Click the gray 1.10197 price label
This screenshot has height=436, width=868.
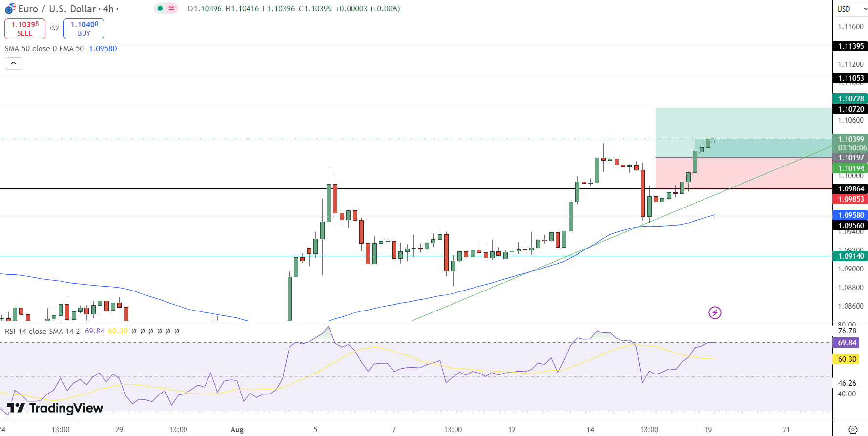[850, 158]
